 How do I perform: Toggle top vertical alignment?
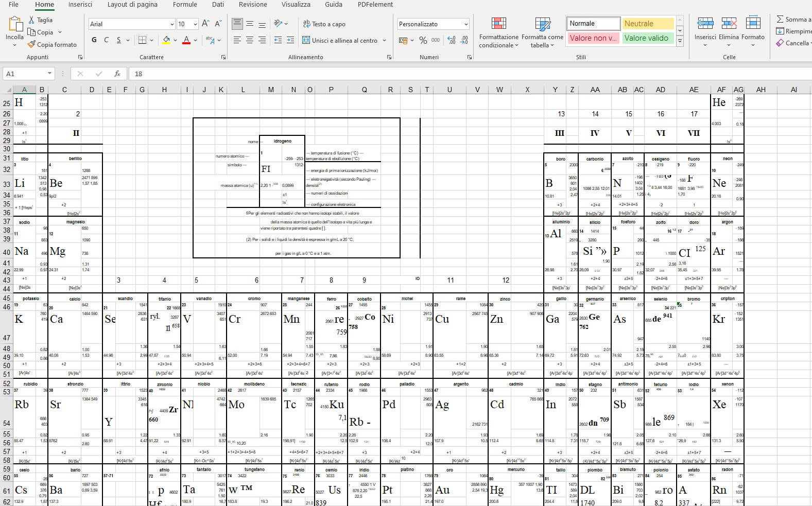click(237, 24)
